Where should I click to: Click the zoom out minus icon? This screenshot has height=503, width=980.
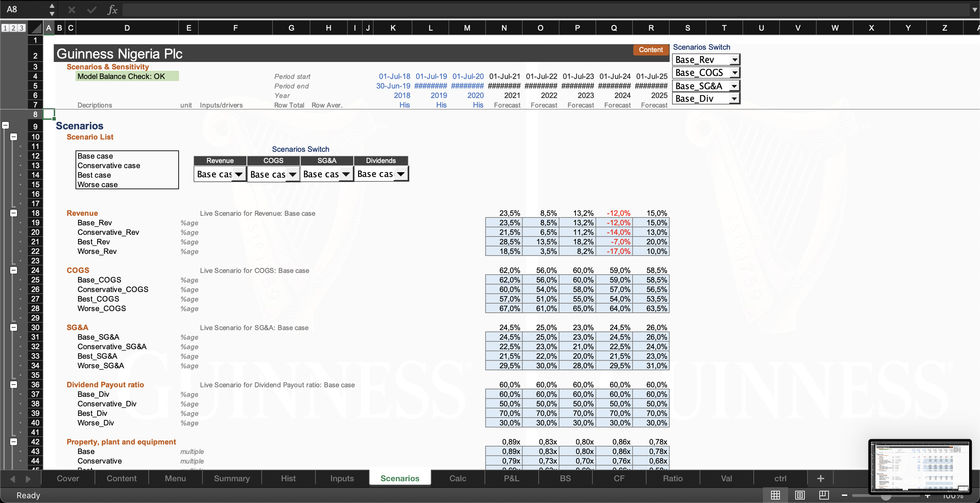click(x=845, y=495)
